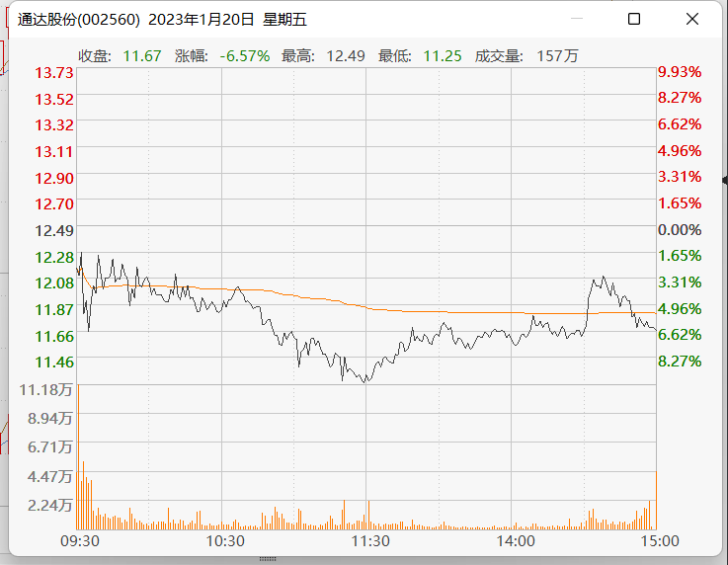Select the 涨幅 label

(x=192, y=56)
